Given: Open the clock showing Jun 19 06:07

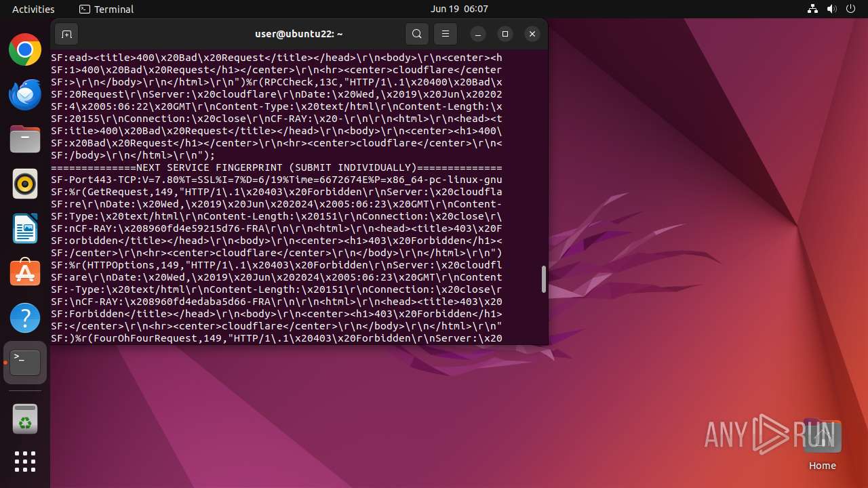Looking at the screenshot, I should (459, 9).
